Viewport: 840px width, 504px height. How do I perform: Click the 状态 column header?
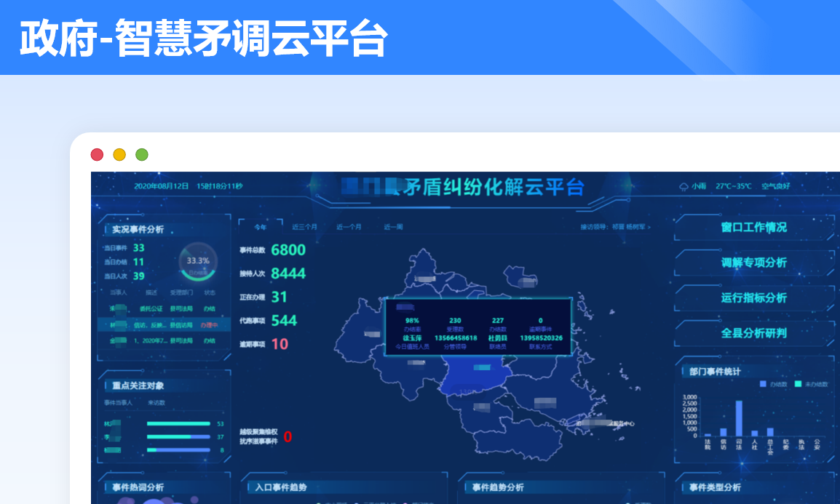click(210, 292)
